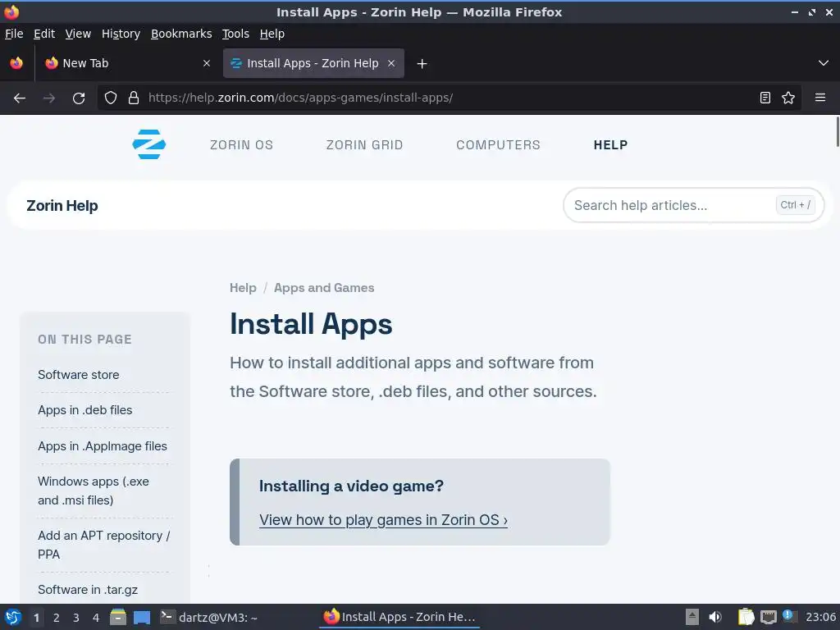Click the Help breadcrumb link
The height and width of the screenshot is (630, 840).
[x=243, y=288]
